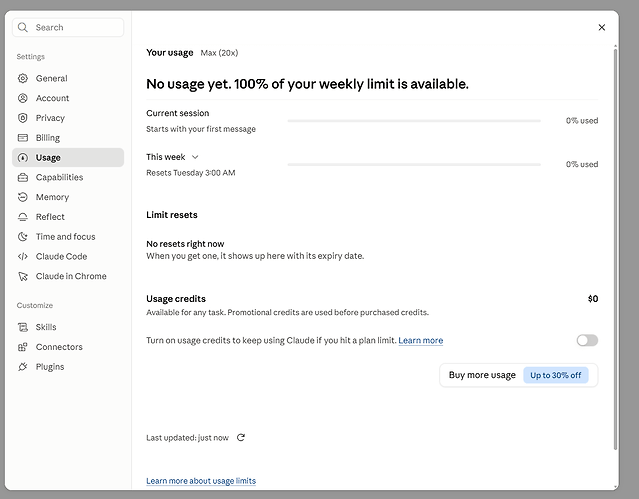Click the Buy more usage button
639x499 pixels.
518,375
